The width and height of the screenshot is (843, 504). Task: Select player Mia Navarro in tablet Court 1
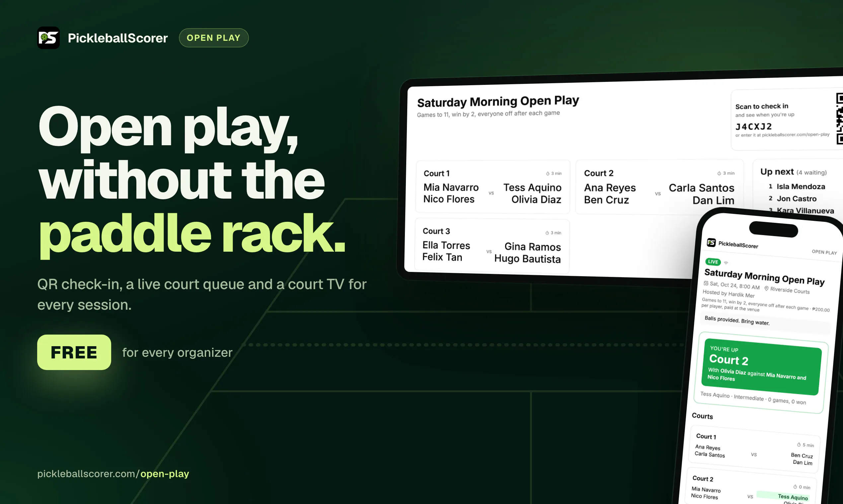tap(451, 187)
